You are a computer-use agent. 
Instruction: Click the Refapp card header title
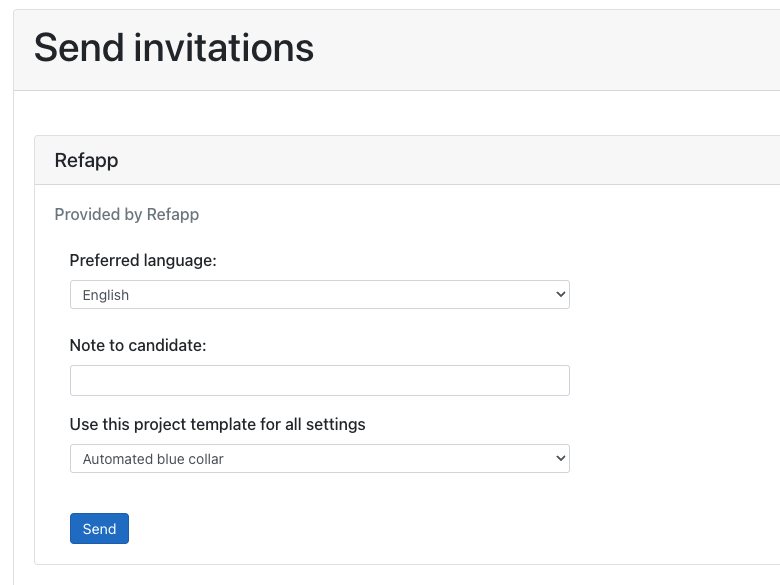coord(87,160)
